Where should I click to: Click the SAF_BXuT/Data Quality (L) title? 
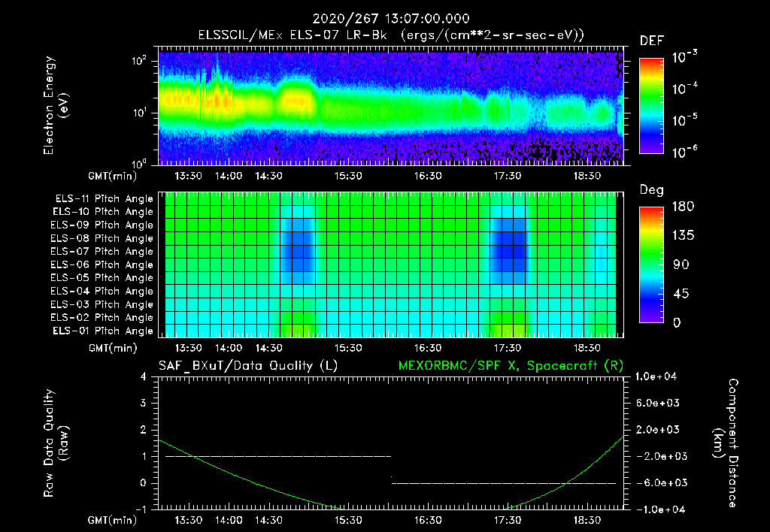pyautogui.click(x=248, y=366)
